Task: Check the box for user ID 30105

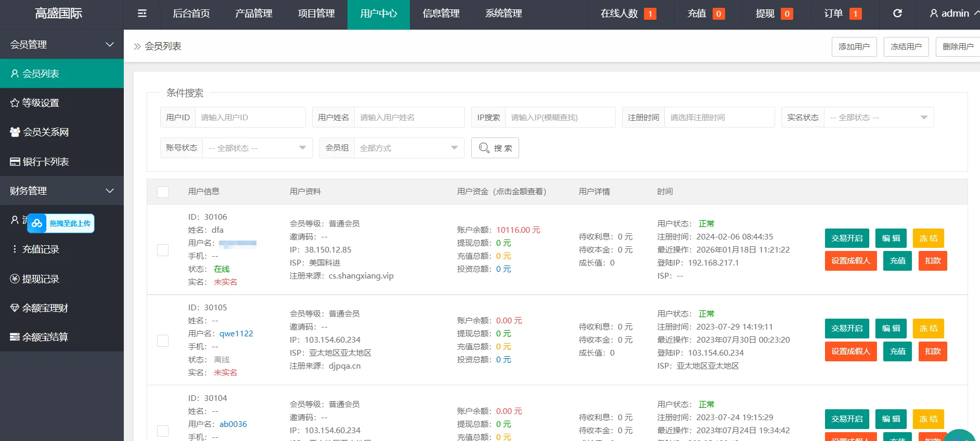Action: click(x=163, y=341)
